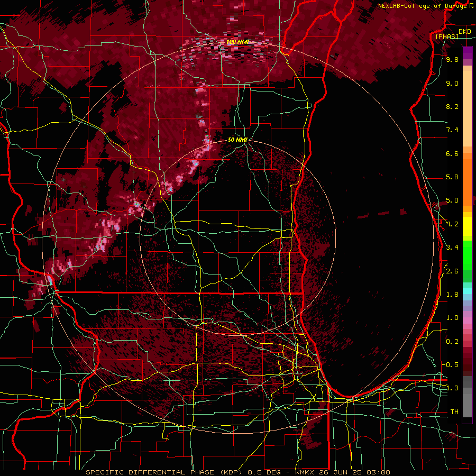Click the Specific Differential Phase caption at the bottom
The width and height of the screenshot is (476, 476).
pos(237,472)
